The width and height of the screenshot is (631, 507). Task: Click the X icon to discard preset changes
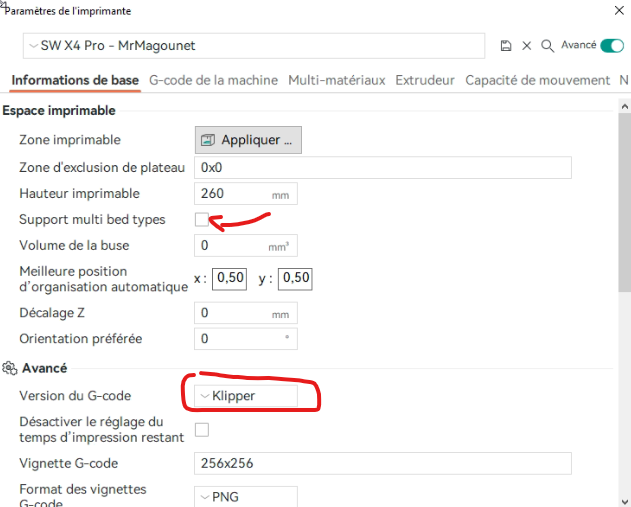526,46
